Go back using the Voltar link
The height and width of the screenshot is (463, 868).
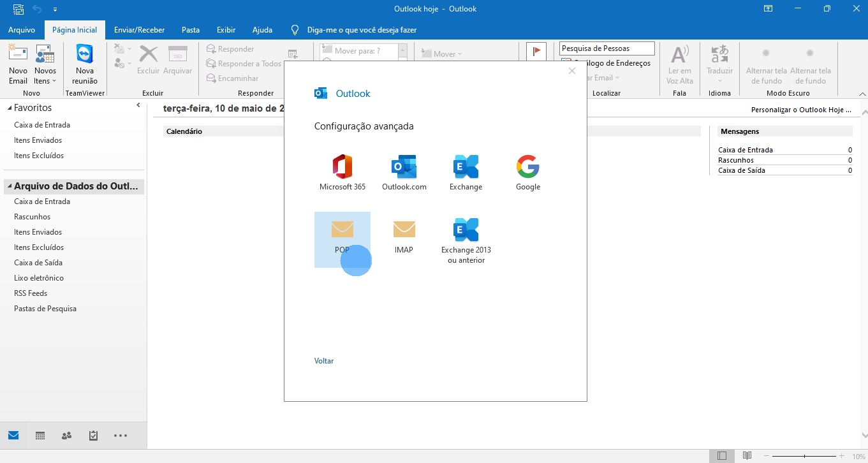click(324, 361)
